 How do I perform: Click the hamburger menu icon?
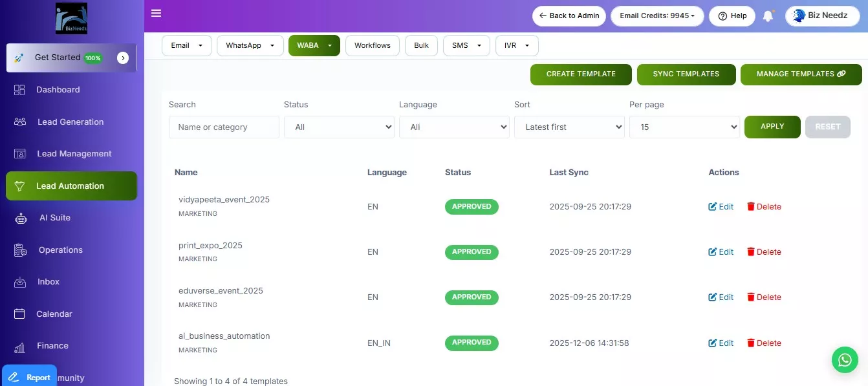click(x=156, y=14)
